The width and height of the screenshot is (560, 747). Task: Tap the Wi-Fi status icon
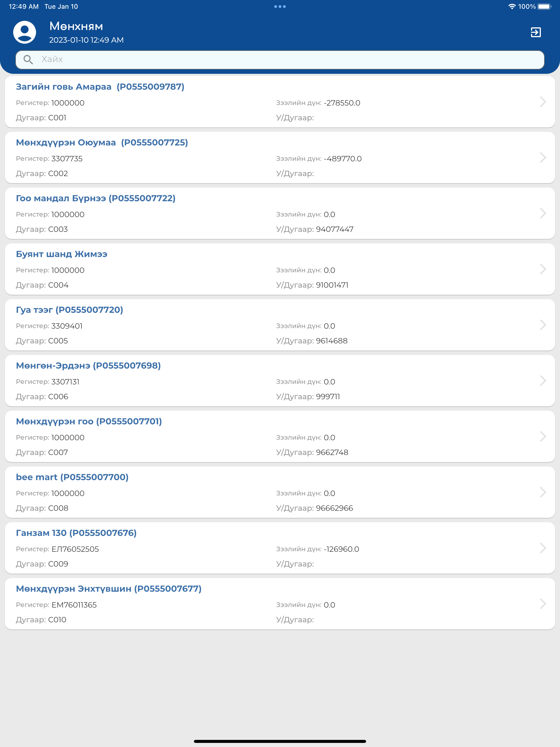click(x=512, y=6)
